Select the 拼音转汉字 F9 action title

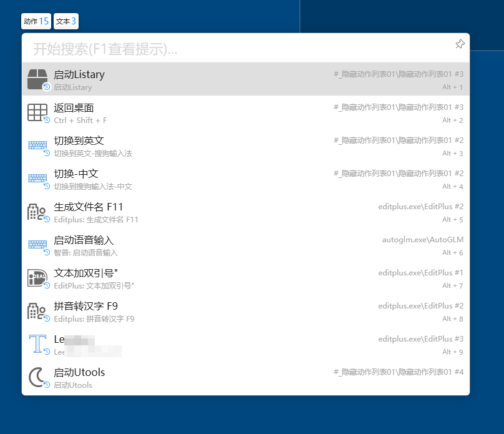(x=85, y=306)
